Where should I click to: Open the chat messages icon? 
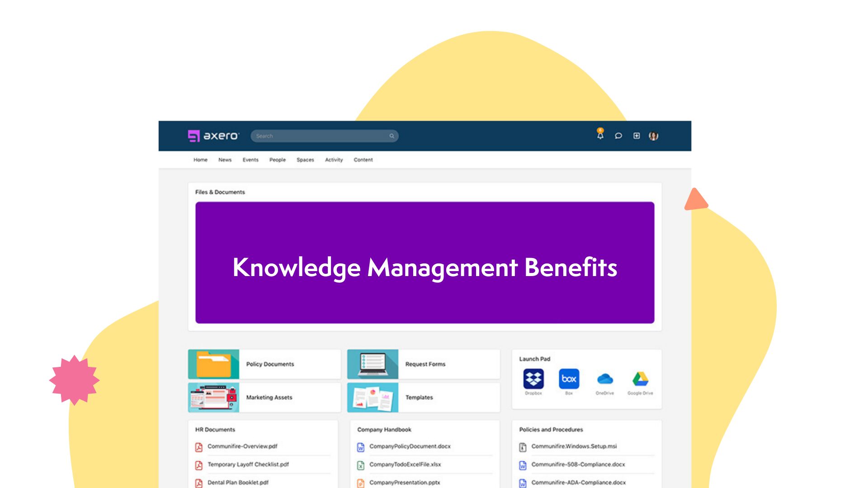[618, 136]
